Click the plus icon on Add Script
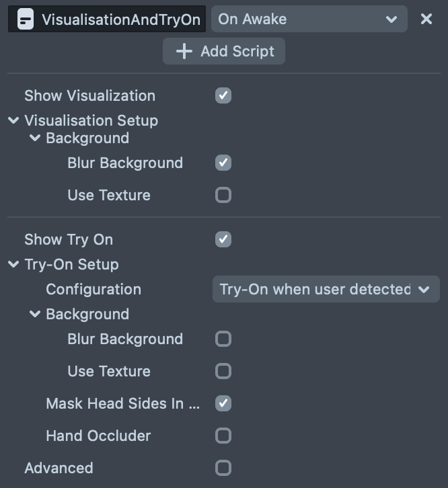 [184, 52]
